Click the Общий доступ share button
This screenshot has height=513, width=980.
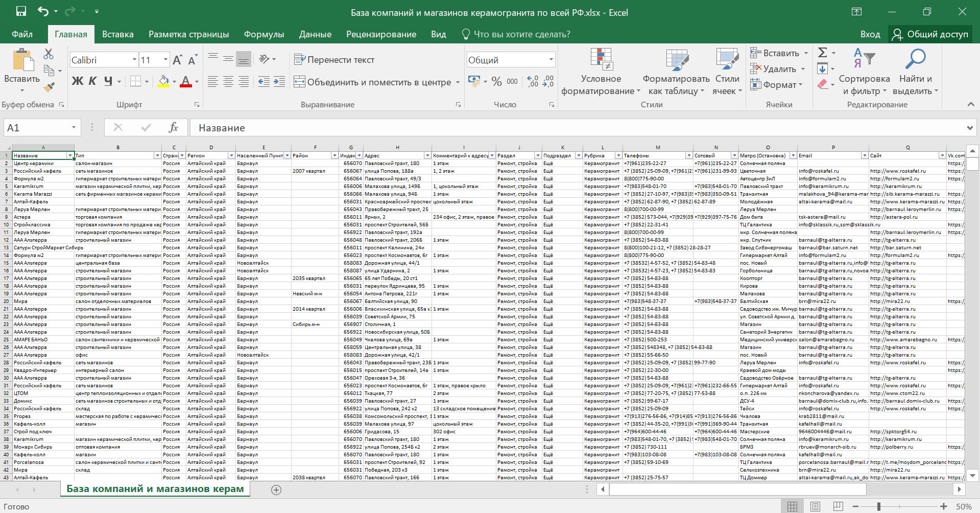point(930,34)
